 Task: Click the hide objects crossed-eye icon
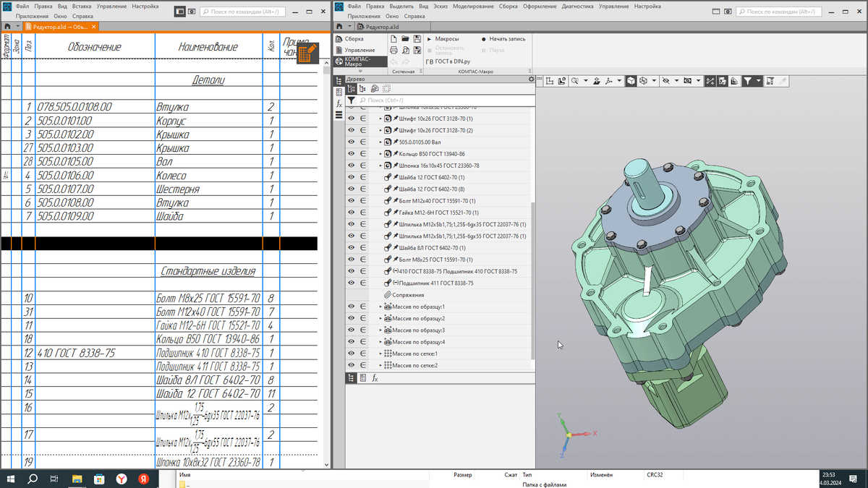[x=666, y=81]
